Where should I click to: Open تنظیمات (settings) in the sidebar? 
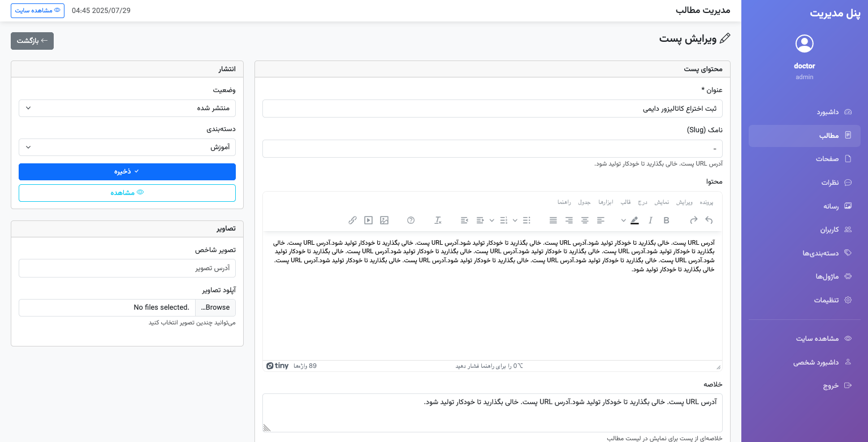click(x=804, y=300)
